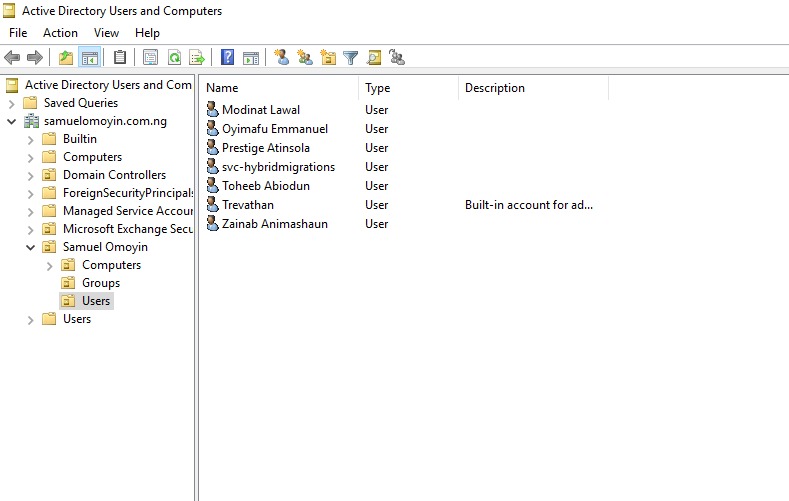The height and width of the screenshot is (501, 789).
Task: Create new organizational unit toolbar icon
Action: tap(328, 57)
